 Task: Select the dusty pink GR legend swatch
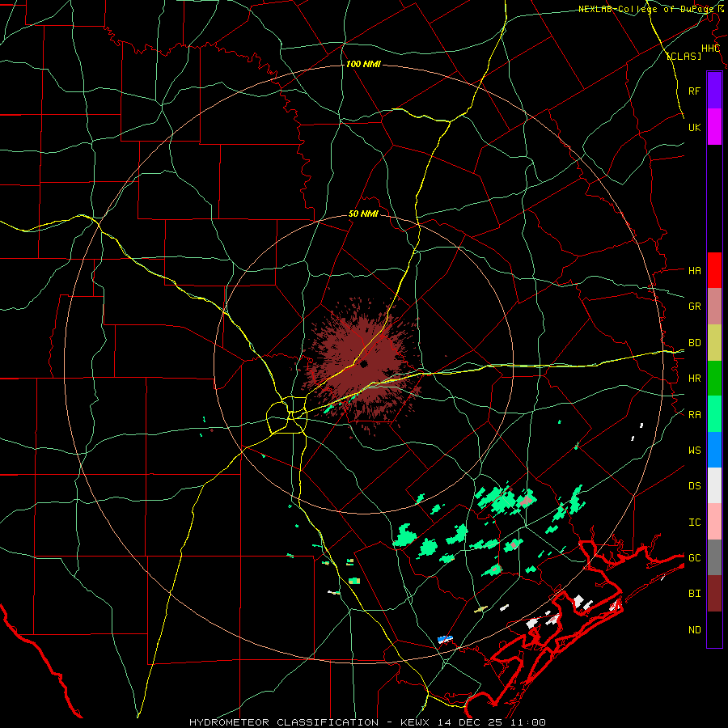click(714, 306)
